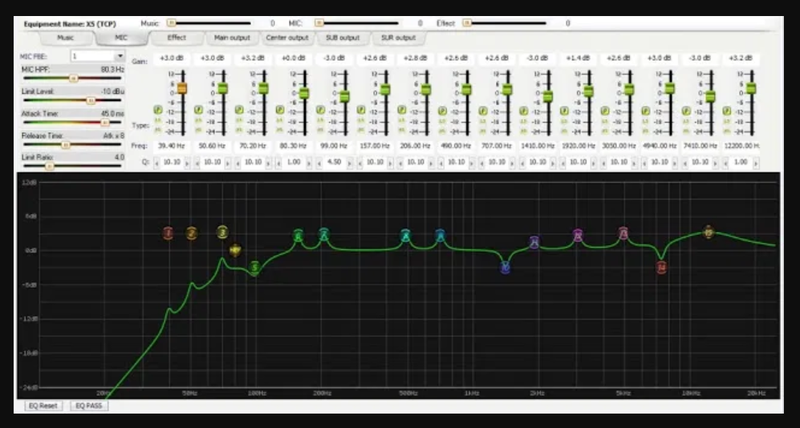The height and width of the screenshot is (428, 800).
Task: Set the 39.40 Hz band type to peak (P)
Action: [x=158, y=110]
